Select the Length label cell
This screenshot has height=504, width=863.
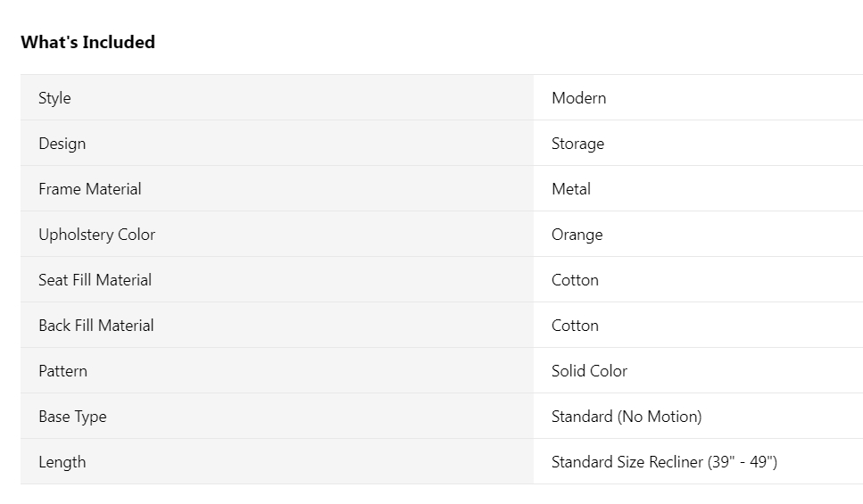click(62, 462)
